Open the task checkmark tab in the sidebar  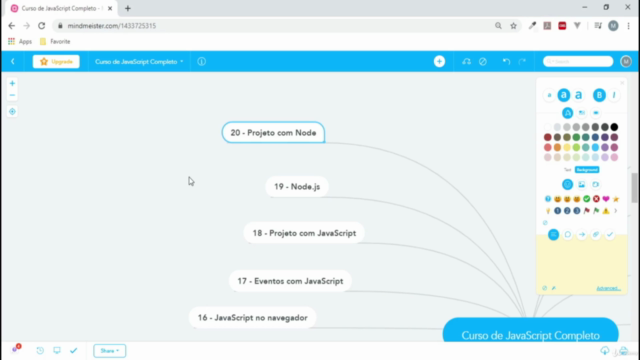pos(610,235)
